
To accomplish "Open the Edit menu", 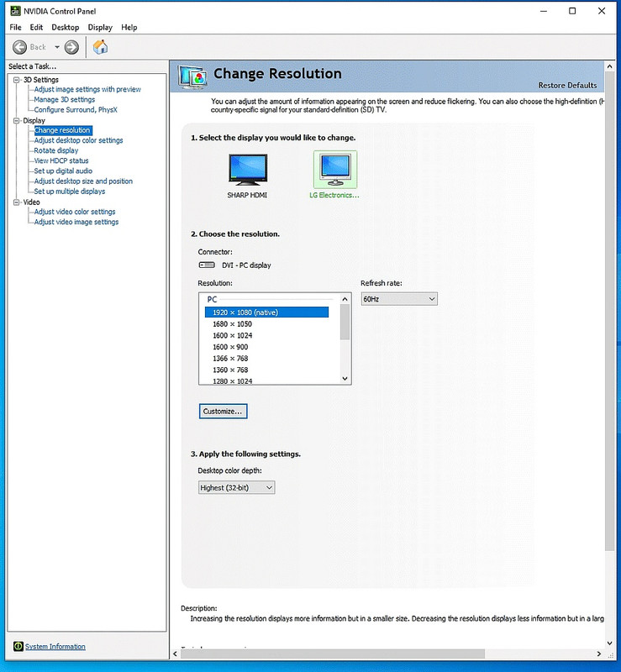I will point(36,28).
